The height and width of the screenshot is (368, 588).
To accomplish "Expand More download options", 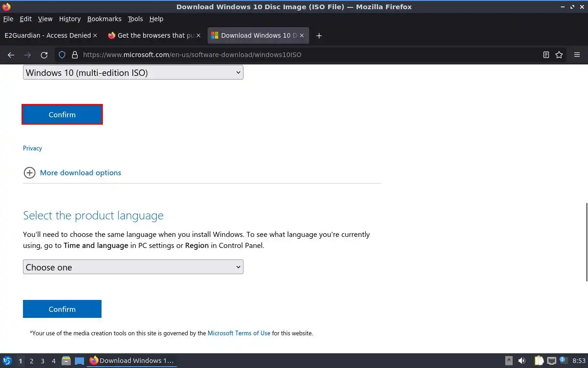I will (72, 172).
